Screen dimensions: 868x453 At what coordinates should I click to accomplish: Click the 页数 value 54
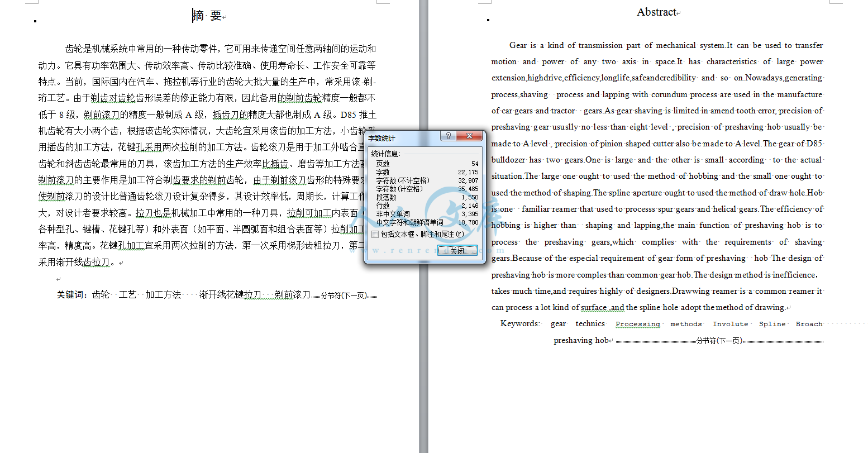(x=475, y=164)
